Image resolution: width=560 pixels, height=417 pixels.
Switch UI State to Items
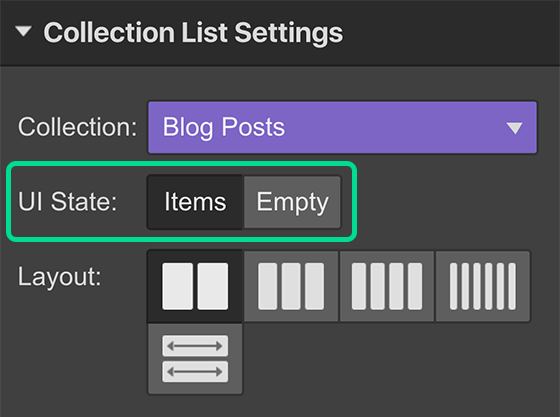(x=195, y=202)
